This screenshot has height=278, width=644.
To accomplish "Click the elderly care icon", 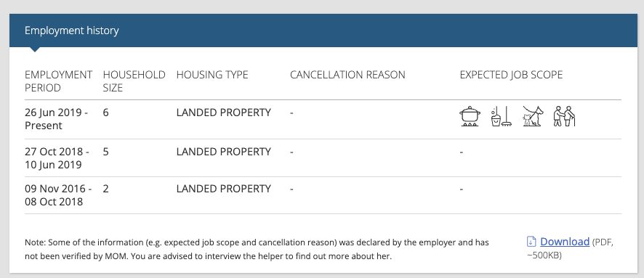I will (x=564, y=116).
